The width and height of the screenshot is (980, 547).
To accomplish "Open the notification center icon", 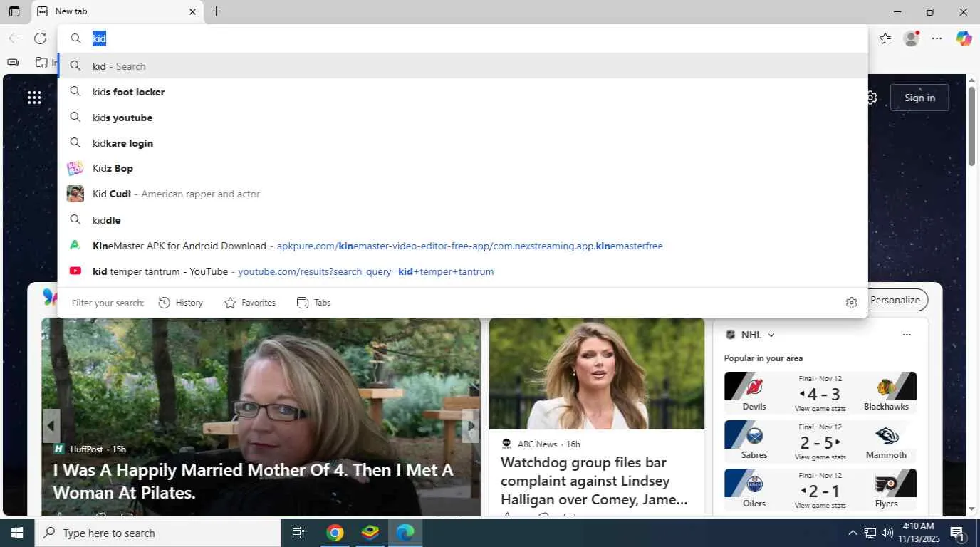I will [x=957, y=533].
